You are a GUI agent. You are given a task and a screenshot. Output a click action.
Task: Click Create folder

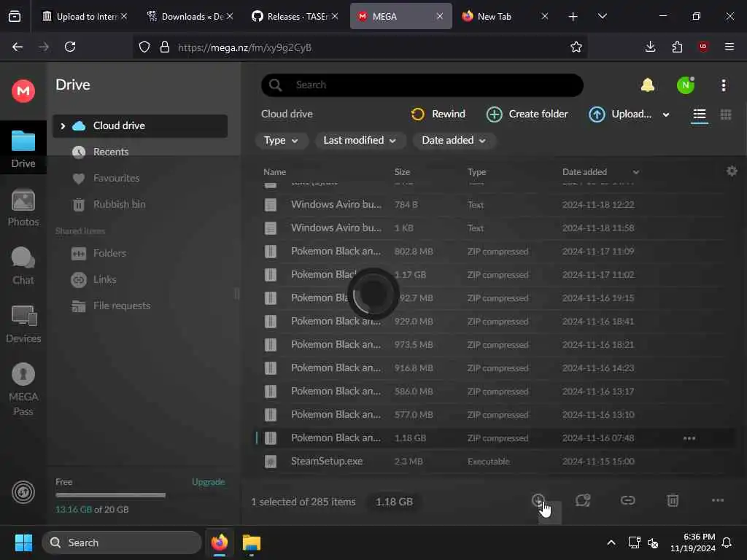[527, 114]
